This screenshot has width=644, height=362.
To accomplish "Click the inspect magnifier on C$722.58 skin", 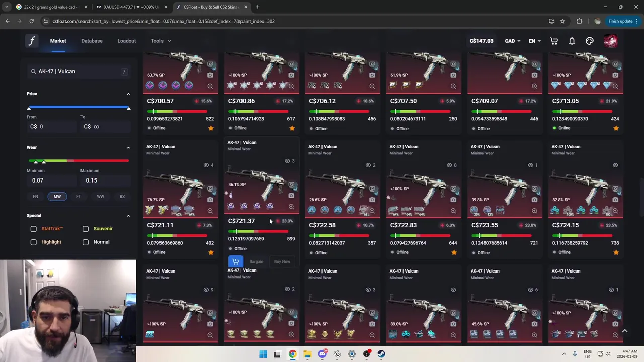I will click(372, 211).
